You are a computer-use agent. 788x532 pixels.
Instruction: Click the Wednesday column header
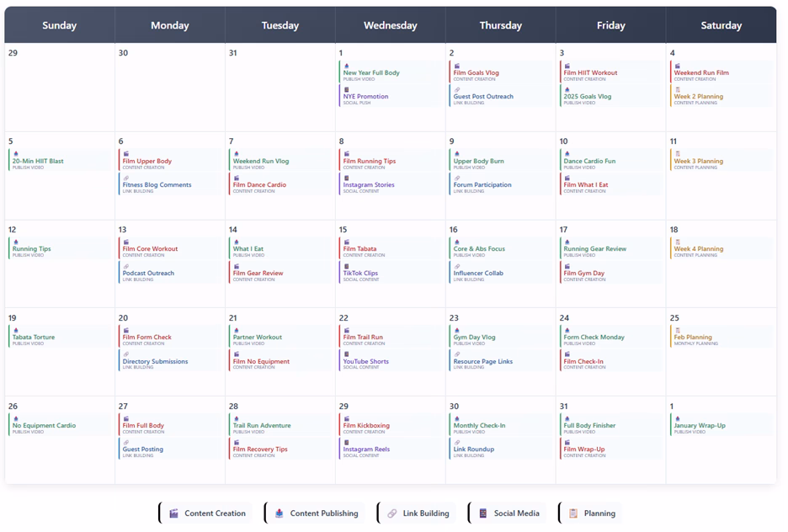[x=391, y=25]
